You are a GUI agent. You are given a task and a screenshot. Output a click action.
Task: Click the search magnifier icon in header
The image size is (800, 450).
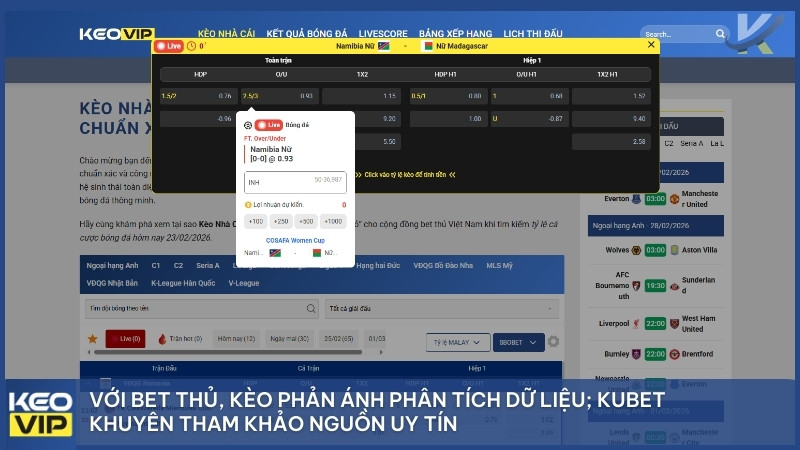click(720, 34)
